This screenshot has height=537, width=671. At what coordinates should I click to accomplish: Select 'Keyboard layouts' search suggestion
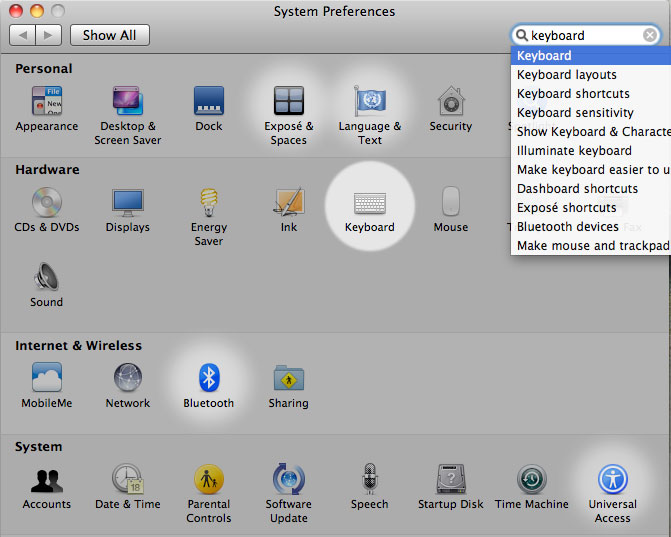567,74
